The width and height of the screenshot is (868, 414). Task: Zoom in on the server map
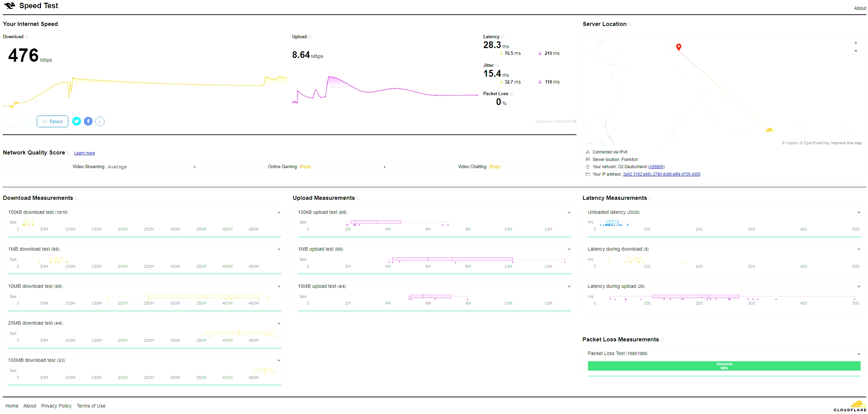tap(855, 43)
